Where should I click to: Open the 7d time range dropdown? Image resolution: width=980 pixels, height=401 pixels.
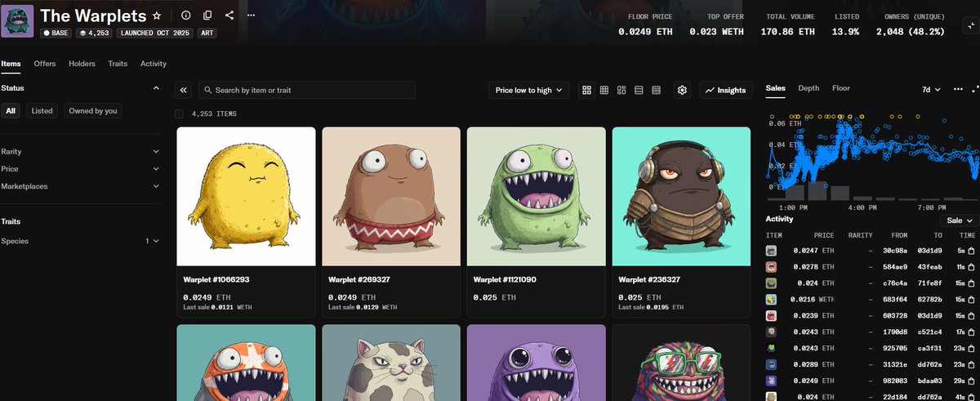pos(930,89)
